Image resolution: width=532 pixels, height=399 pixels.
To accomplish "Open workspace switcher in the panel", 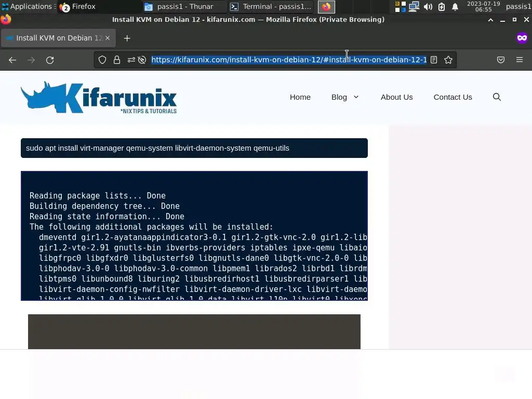I will pyautogui.click(x=401, y=6).
